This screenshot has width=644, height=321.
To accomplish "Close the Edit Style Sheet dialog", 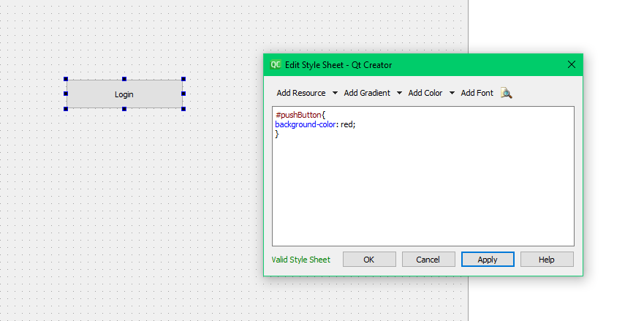I will [572, 64].
